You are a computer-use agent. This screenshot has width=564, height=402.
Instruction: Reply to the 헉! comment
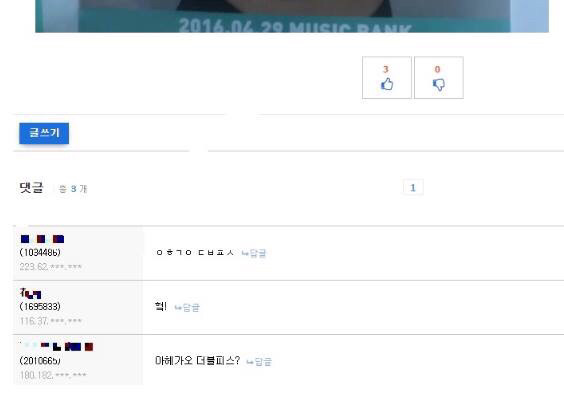pos(187,307)
